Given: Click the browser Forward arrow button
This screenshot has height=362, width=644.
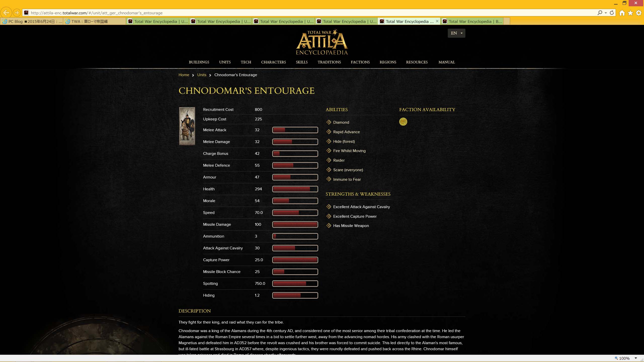Looking at the screenshot, I should pyautogui.click(x=17, y=13).
